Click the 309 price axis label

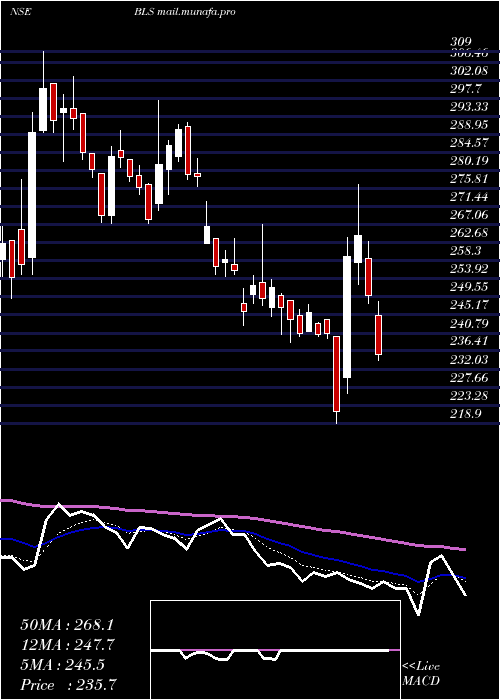click(x=461, y=42)
